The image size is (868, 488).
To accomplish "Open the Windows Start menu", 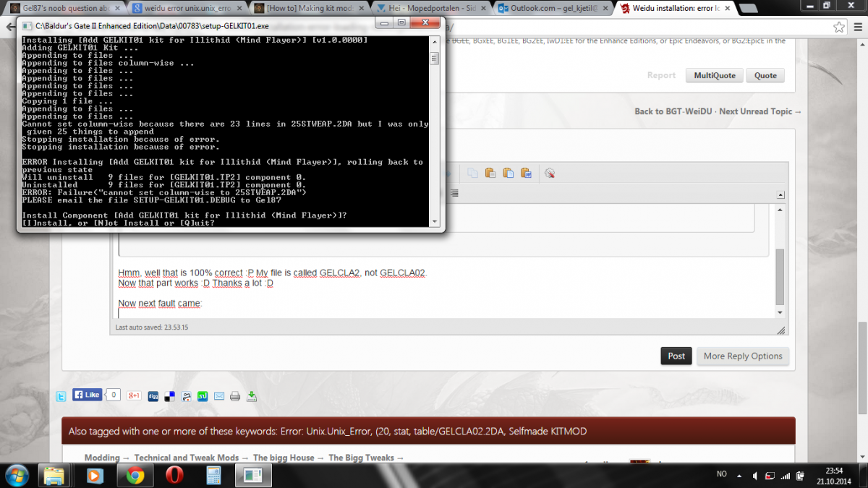I will pyautogui.click(x=16, y=475).
